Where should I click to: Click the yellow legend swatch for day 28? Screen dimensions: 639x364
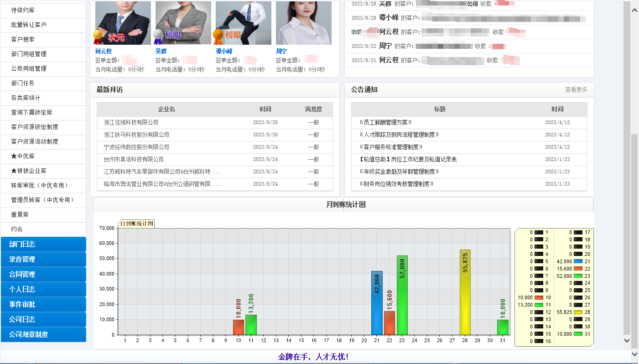(x=578, y=312)
